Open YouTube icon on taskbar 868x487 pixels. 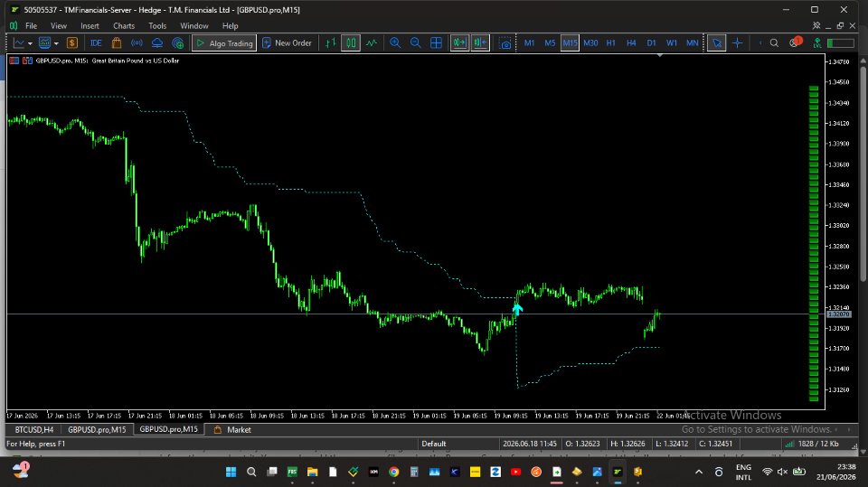point(516,472)
